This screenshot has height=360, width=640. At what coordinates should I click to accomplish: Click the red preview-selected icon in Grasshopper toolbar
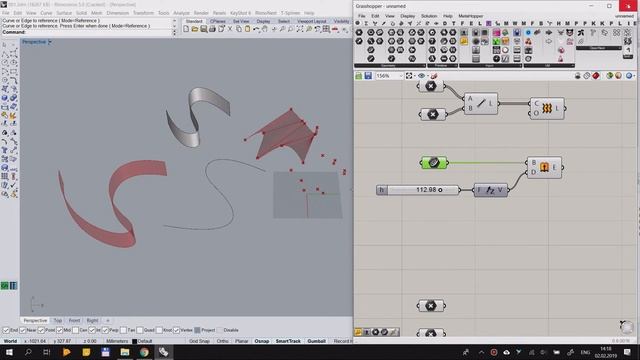[x=596, y=76]
